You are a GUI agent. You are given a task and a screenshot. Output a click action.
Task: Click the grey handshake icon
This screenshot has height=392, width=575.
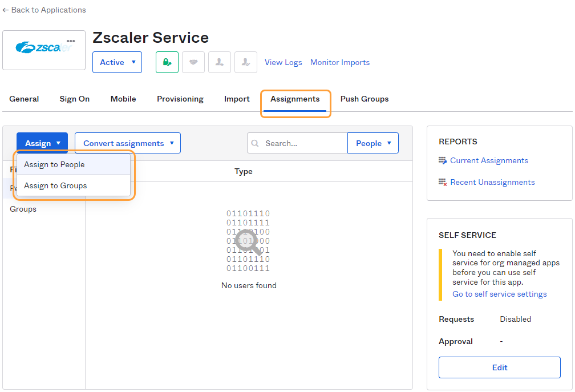click(x=193, y=62)
